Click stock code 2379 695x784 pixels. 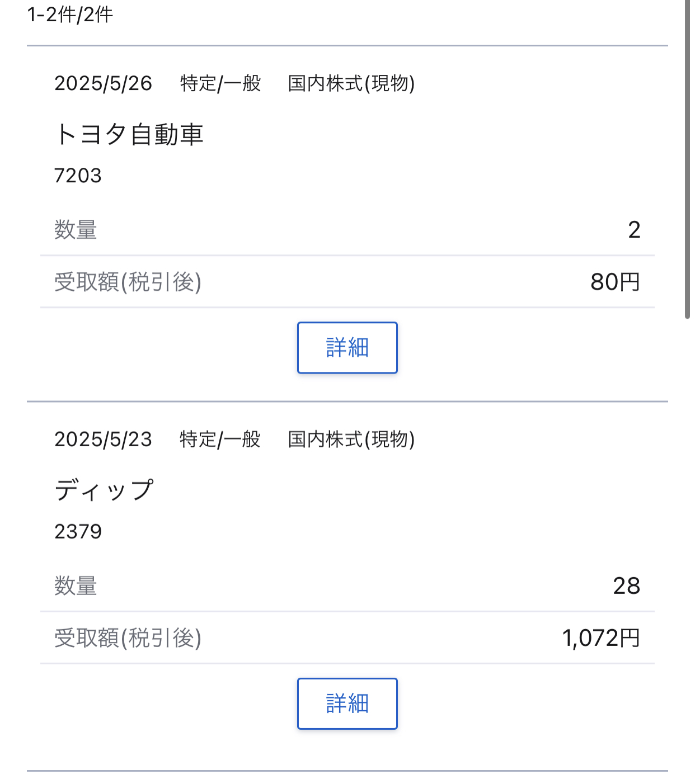(78, 531)
